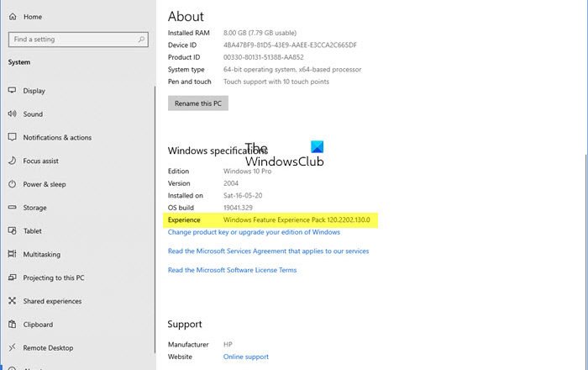Open Clipboard settings
Viewport: 588px width, 370px height.
(39, 325)
